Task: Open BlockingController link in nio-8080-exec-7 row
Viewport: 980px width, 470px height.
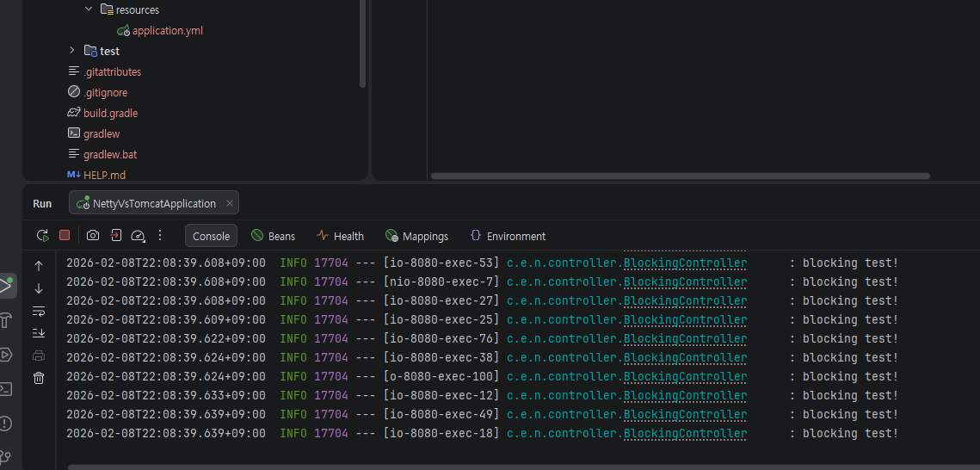Action: (685, 281)
